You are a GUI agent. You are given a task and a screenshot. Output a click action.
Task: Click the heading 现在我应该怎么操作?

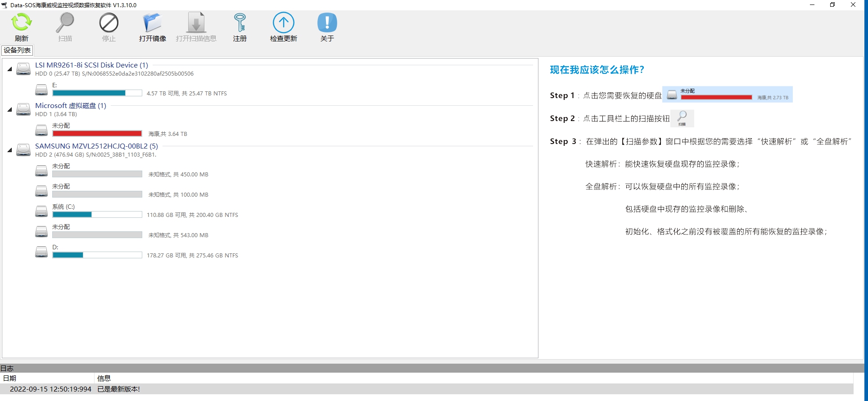[597, 70]
